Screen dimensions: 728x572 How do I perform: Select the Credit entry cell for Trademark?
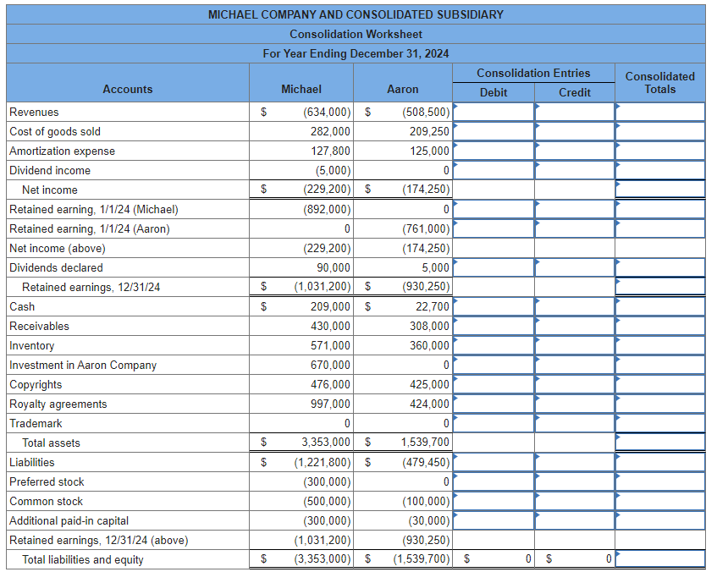click(576, 423)
